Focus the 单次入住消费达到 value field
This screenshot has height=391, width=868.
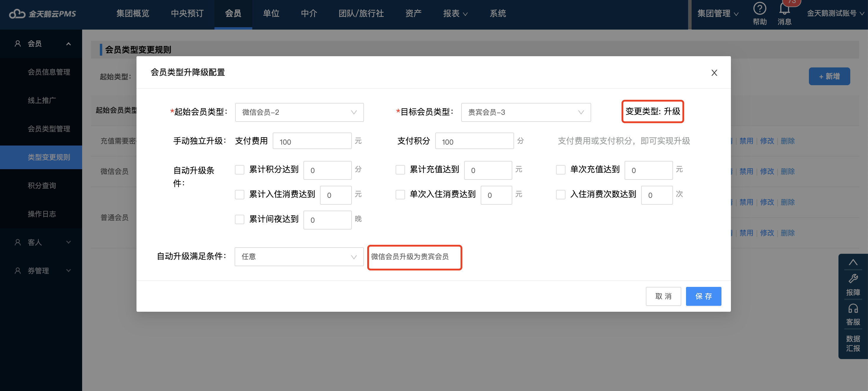[496, 195]
